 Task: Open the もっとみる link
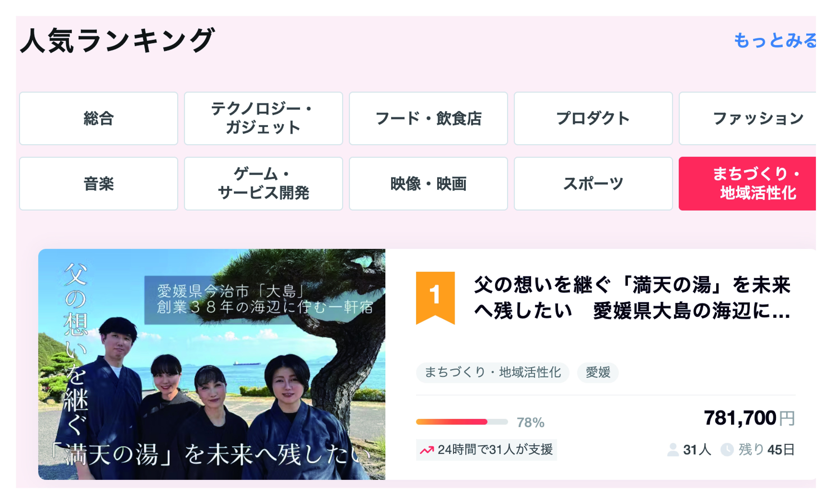pyautogui.click(x=775, y=40)
